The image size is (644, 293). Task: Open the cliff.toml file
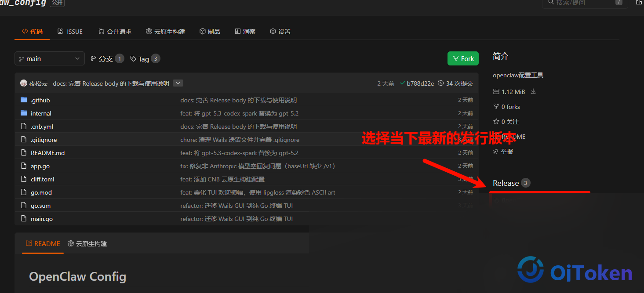[x=43, y=179]
